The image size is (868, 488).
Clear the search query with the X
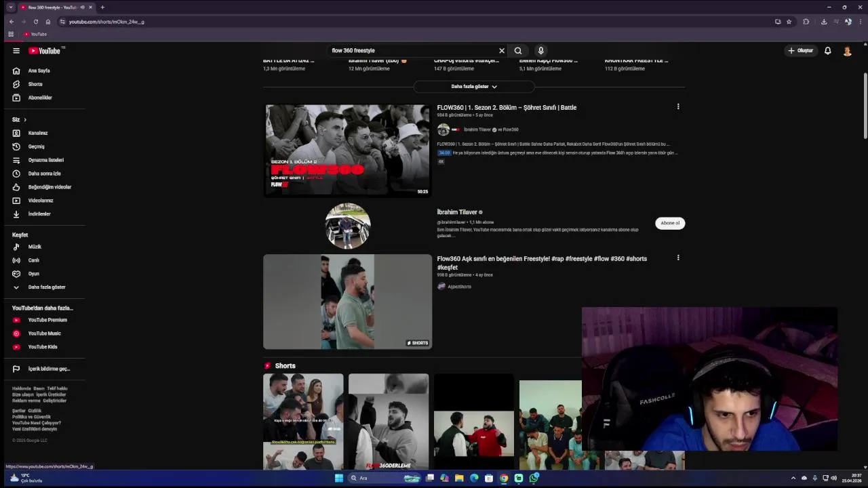[x=502, y=51]
